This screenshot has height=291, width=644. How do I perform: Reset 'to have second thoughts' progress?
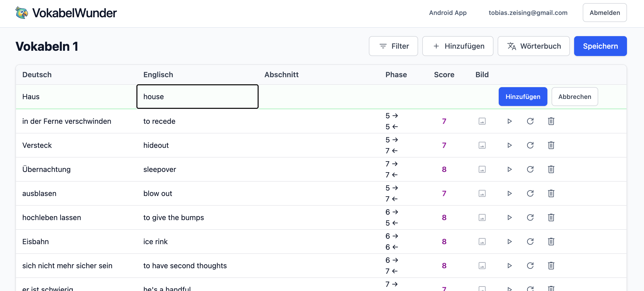530,266
